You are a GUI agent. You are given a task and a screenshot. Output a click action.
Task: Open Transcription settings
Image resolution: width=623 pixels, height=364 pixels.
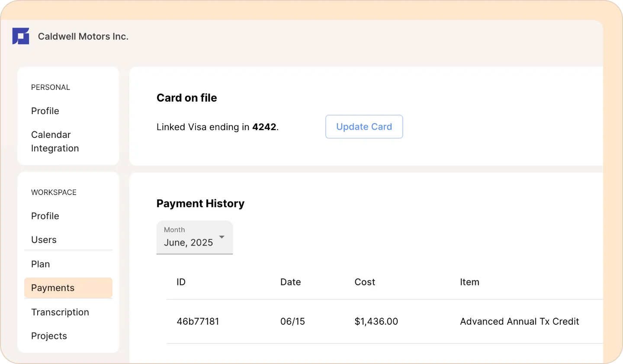point(60,312)
